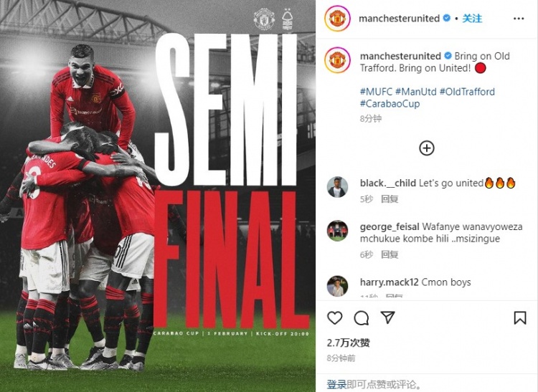Open the #MUFC hashtag
Screen dimensions: 538x392
(x=376, y=92)
